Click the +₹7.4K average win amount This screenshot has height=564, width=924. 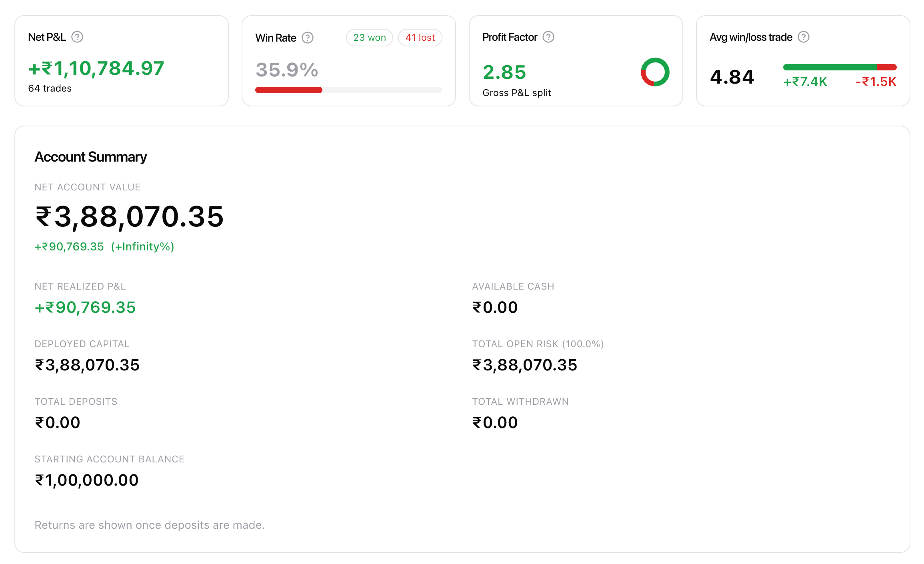805,82
